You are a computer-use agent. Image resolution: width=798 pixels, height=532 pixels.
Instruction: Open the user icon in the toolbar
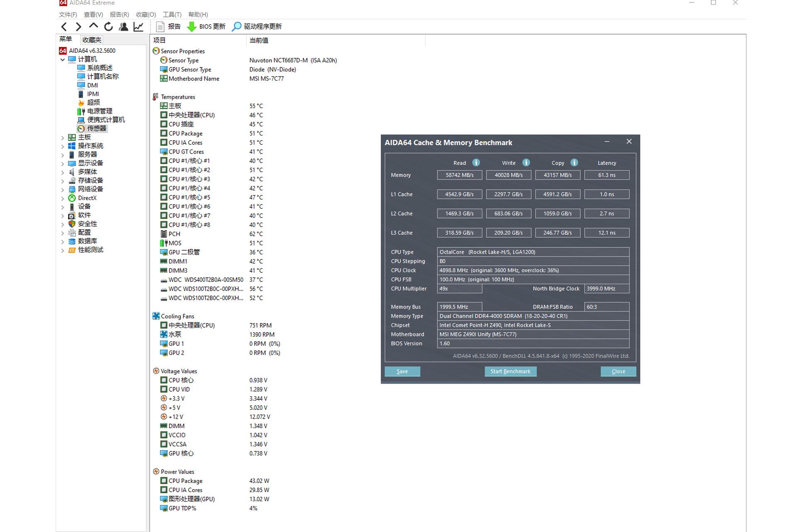tap(123, 27)
